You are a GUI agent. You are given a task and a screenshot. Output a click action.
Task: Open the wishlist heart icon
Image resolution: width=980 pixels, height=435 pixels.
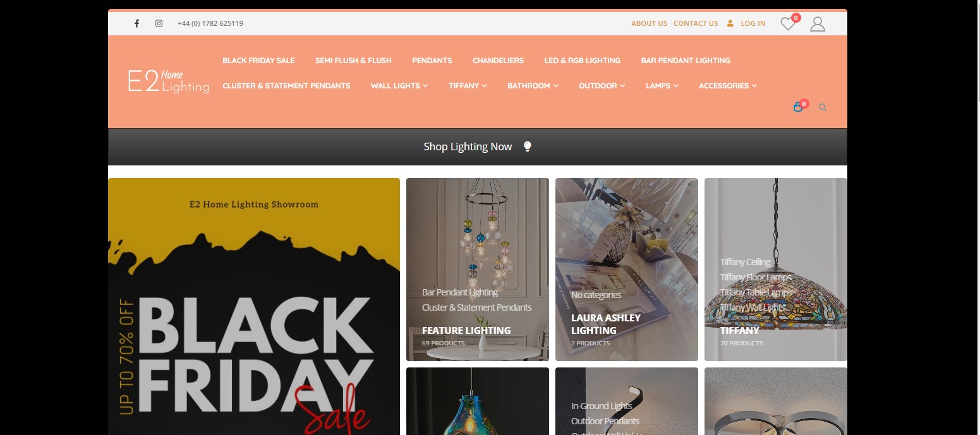787,23
